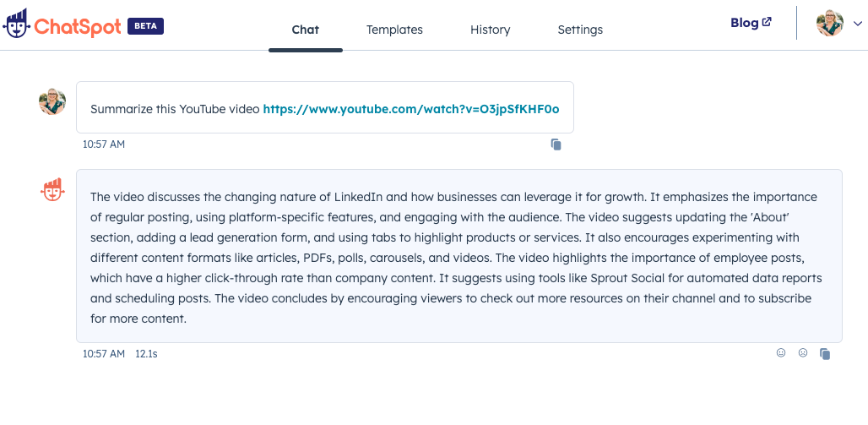Copy the video summary response
Screen dimensions: 868x425
click(x=825, y=354)
